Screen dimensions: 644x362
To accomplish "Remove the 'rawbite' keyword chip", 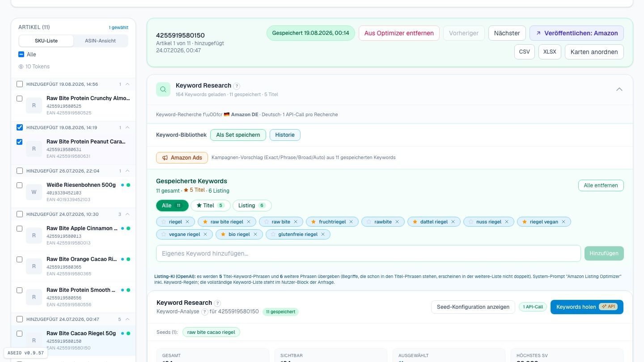I will [397, 222].
